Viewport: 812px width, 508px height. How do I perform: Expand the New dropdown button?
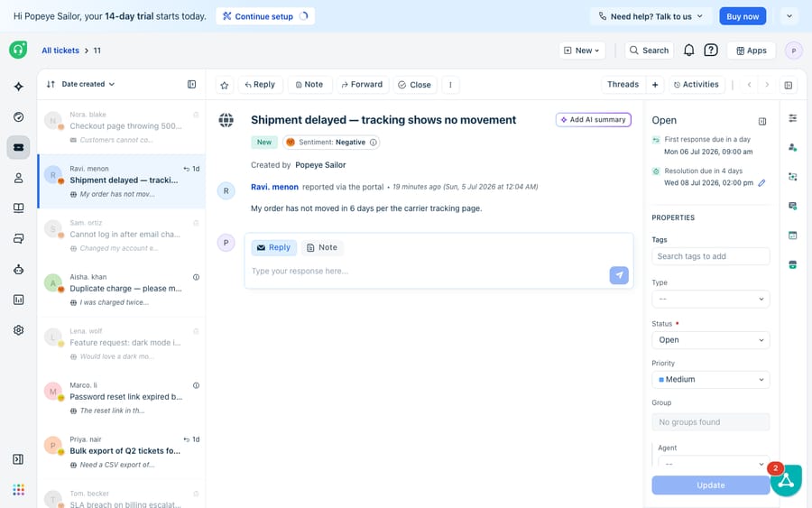(582, 51)
